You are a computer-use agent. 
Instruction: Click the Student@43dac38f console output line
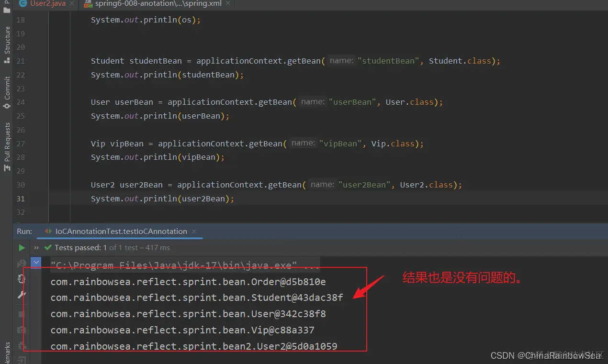tap(197, 298)
